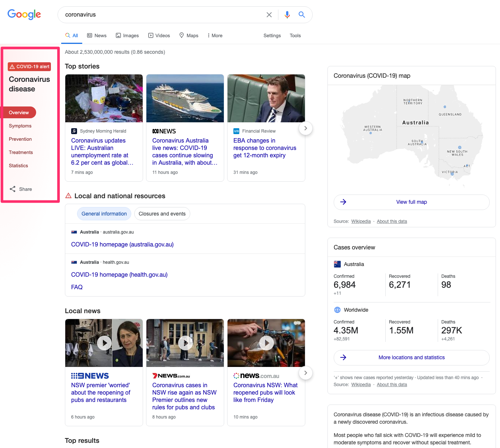The height and width of the screenshot is (448, 500).
Task: Open Treatments in the sidebar
Action: [21, 153]
